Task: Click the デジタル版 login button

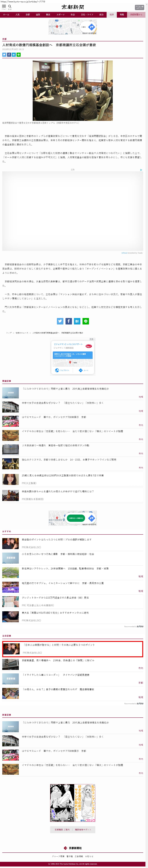Action: tap(139, 7)
